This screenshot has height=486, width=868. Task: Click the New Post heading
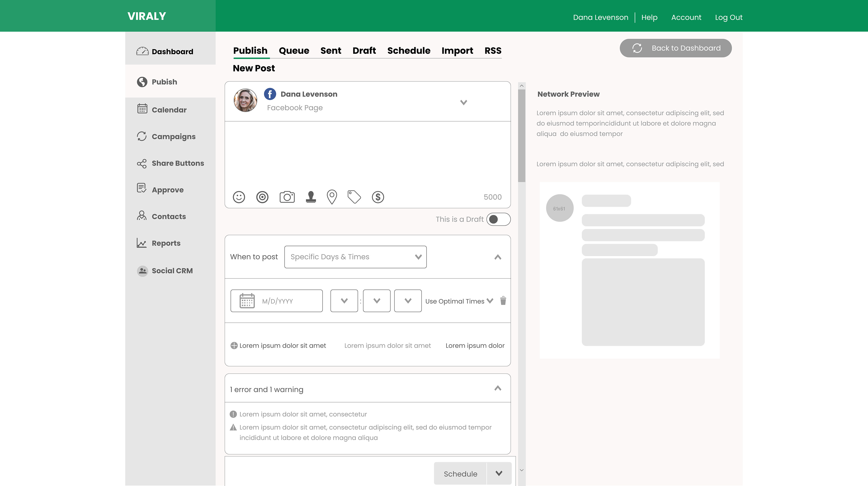254,68
